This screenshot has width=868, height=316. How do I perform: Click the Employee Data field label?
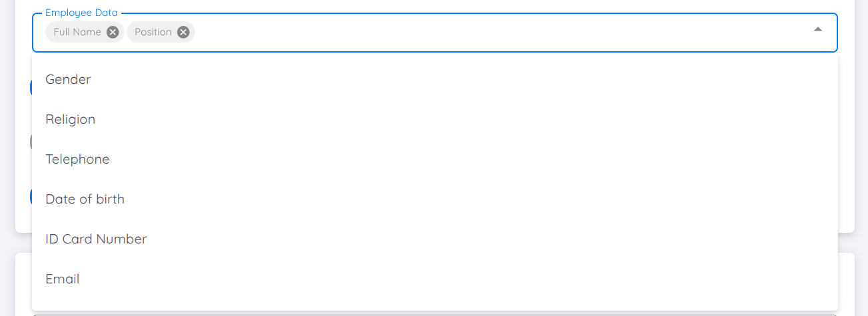[x=81, y=13]
